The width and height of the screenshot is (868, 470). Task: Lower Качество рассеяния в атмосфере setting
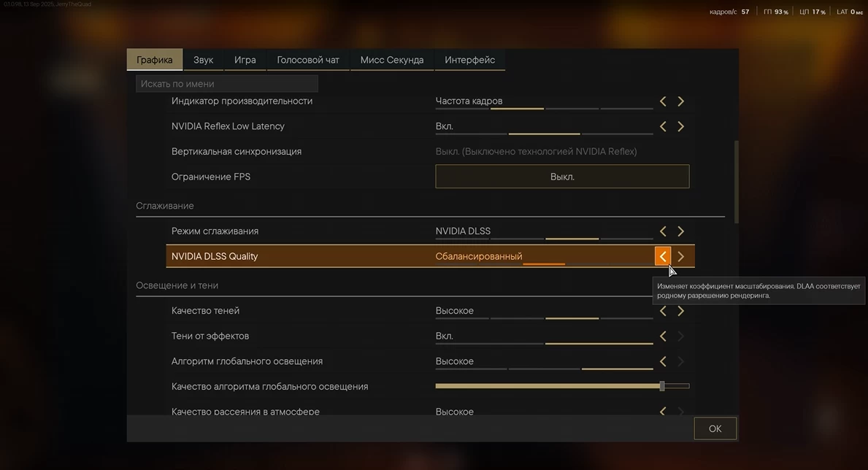click(663, 412)
